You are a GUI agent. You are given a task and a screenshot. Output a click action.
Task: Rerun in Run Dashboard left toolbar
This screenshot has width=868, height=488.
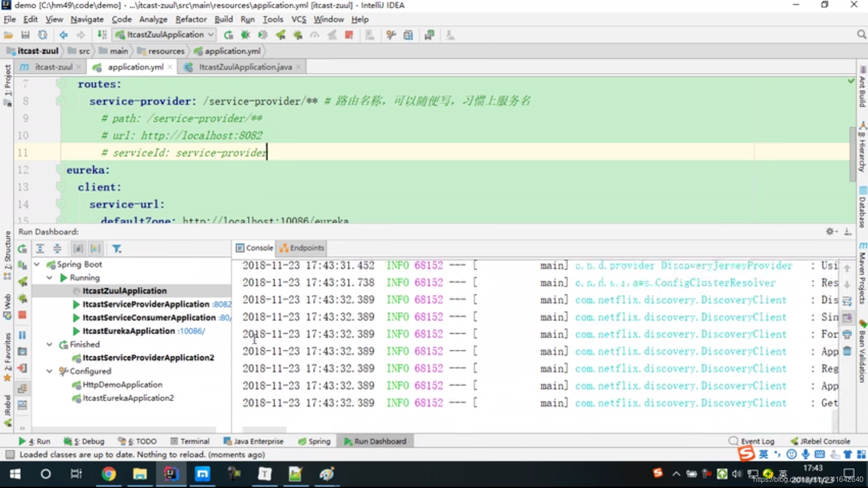coord(22,249)
